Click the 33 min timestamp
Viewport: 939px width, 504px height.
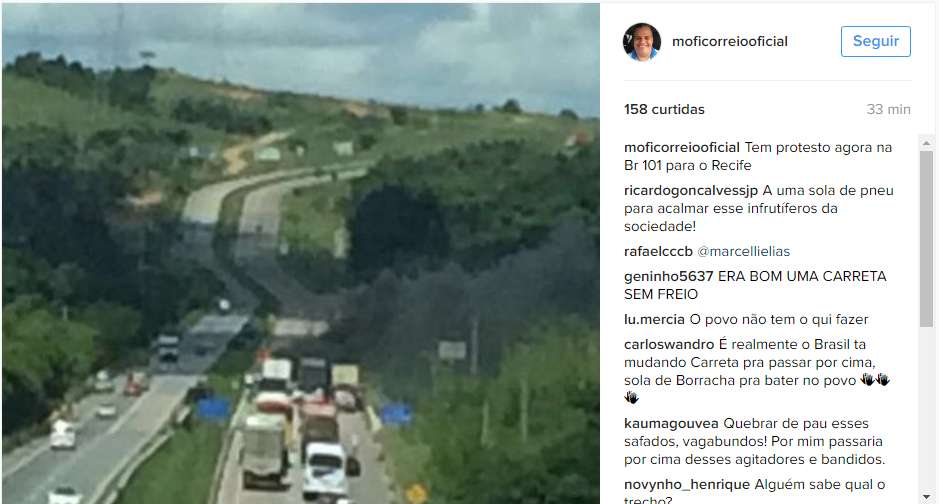(x=888, y=110)
